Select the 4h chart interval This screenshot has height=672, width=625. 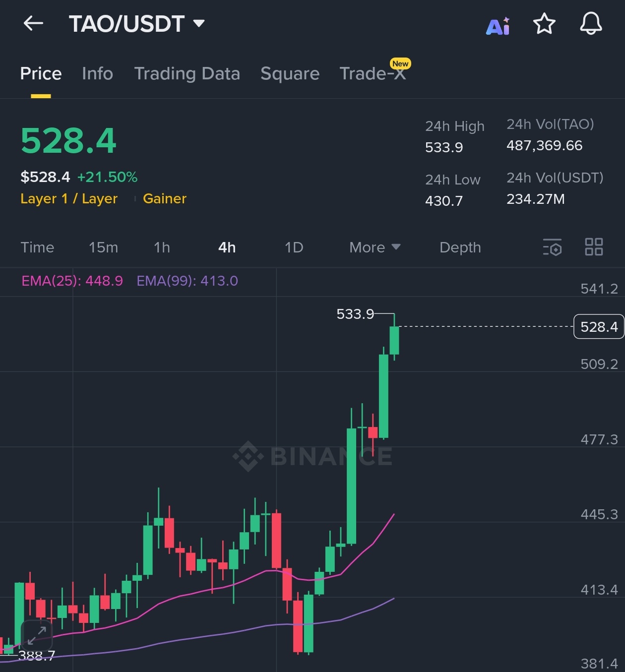coord(227,247)
